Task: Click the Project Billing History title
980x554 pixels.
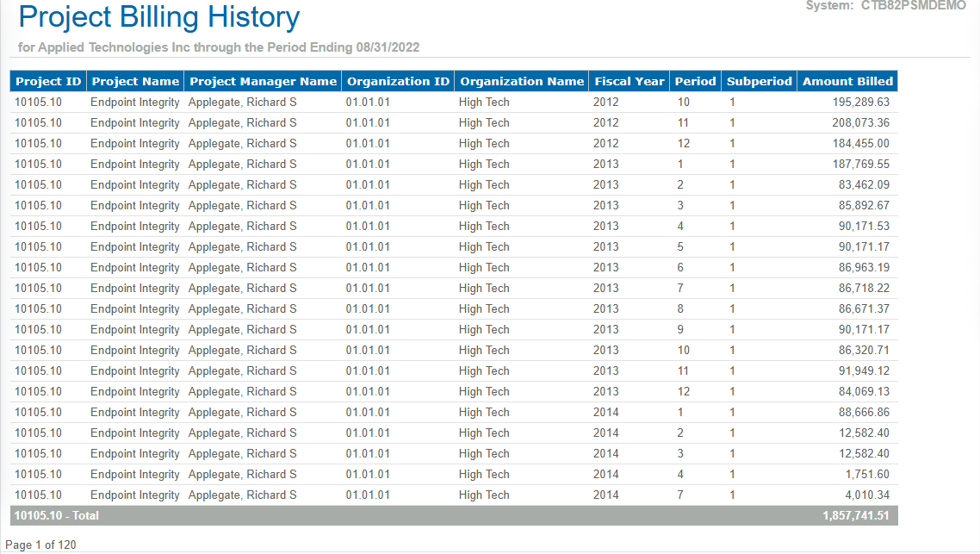Action: (159, 16)
